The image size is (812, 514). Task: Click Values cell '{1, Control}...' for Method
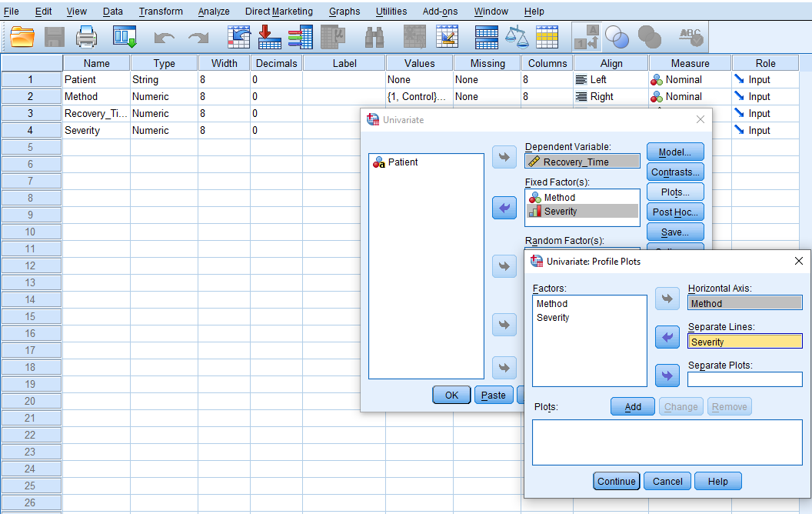pos(419,96)
